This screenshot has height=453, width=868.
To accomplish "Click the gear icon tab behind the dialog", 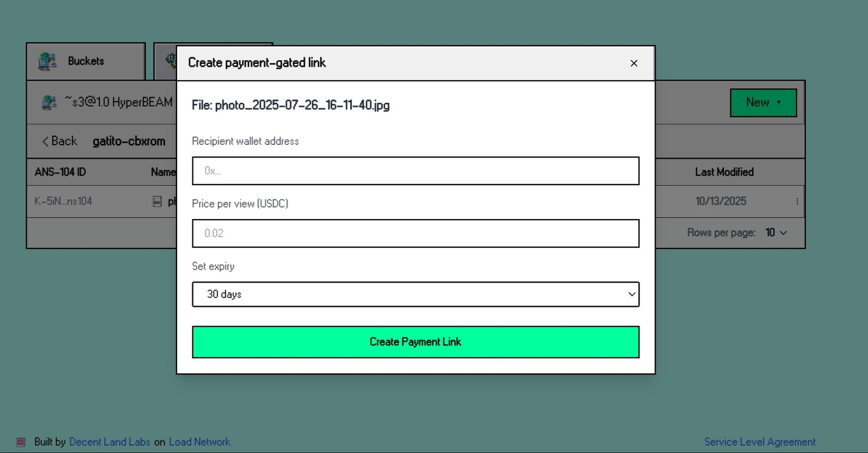I will coord(170,60).
